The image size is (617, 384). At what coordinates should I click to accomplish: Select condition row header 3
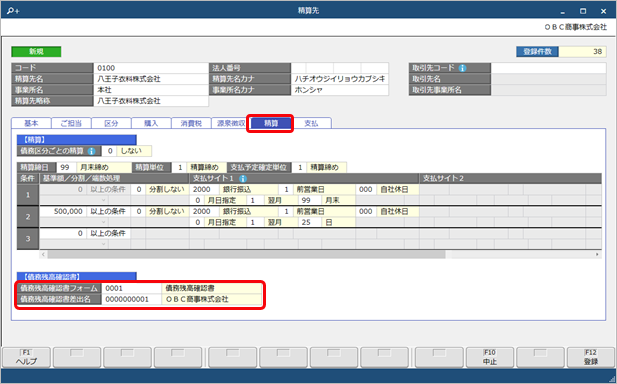28,239
